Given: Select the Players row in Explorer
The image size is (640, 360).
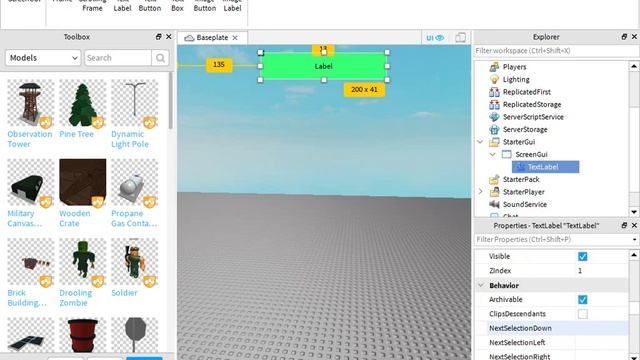Looking at the screenshot, I should coord(515,67).
